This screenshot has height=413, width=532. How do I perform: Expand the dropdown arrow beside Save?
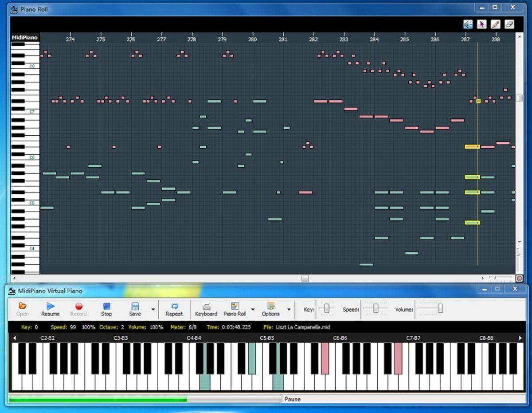pyautogui.click(x=153, y=310)
